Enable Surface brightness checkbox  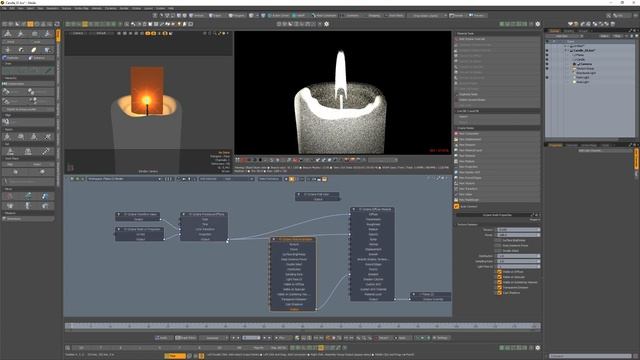tap(498, 240)
